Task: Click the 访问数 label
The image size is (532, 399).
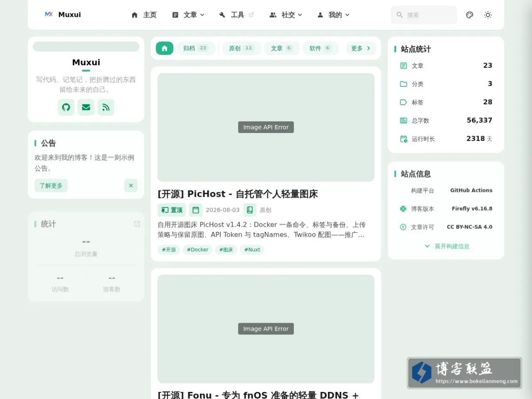Action: [60, 289]
